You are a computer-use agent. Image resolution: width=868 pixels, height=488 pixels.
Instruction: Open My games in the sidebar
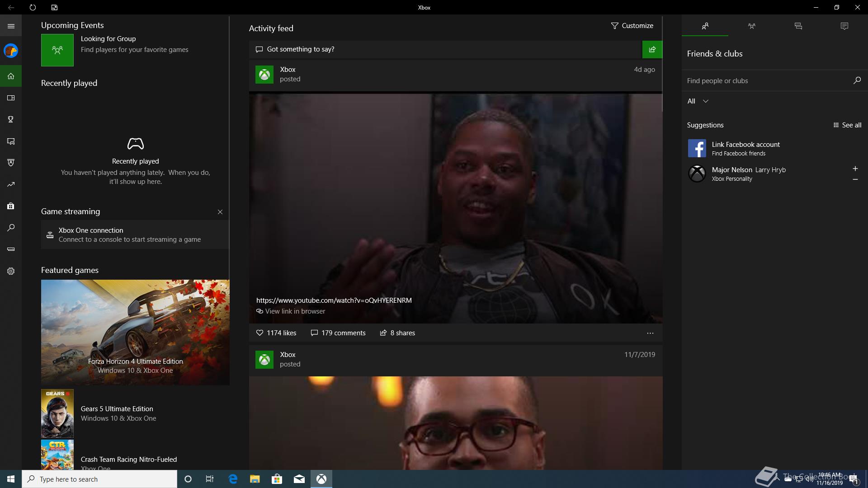click(x=11, y=98)
